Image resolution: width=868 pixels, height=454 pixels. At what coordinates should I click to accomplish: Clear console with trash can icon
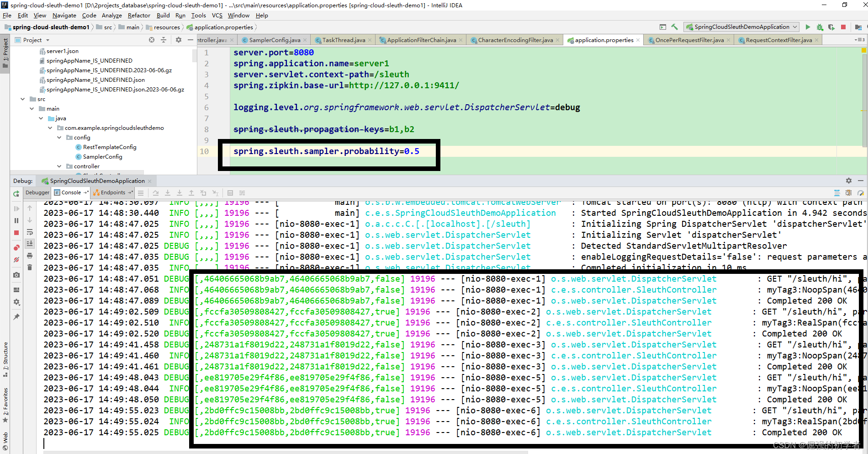tap(30, 267)
